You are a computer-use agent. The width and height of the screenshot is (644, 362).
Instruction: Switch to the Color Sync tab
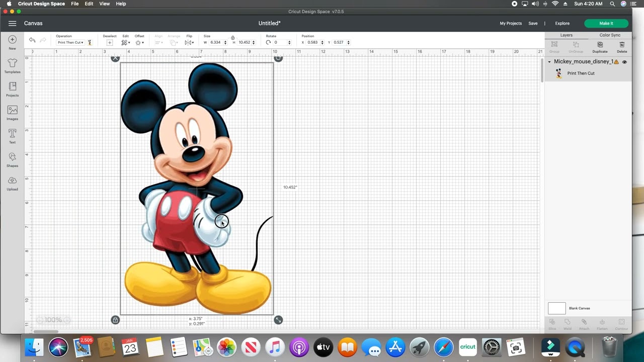pos(610,35)
